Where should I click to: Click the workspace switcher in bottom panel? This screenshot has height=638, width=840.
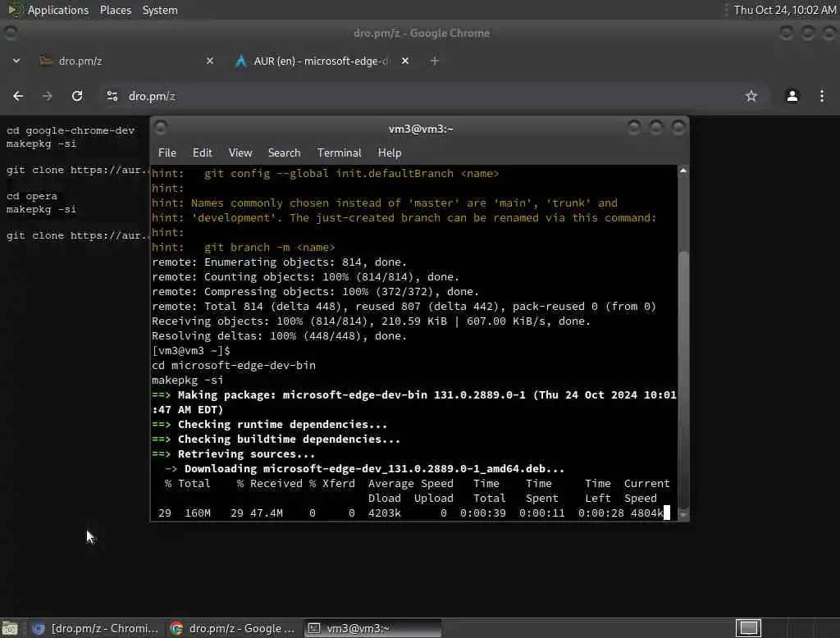(x=748, y=628)
